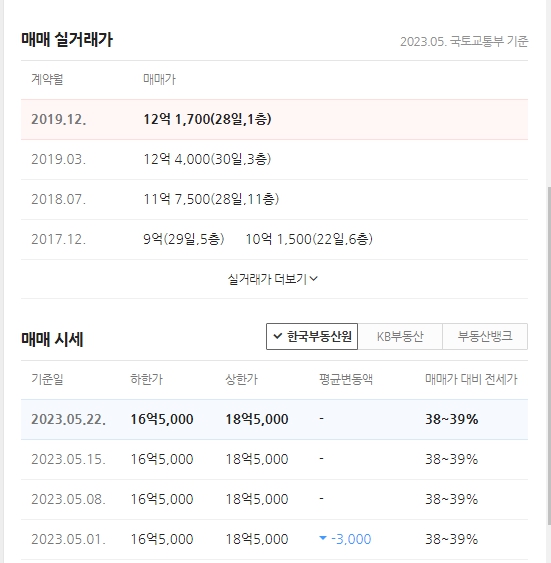
Task: Click the price 9억(29일,5층)
Action: [183, 239]
